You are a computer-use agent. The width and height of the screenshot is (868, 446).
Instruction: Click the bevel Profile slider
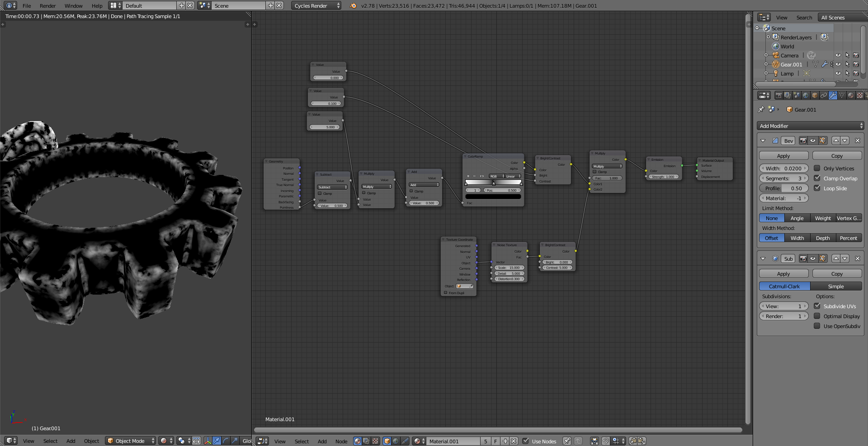click(x=783, y=188)
